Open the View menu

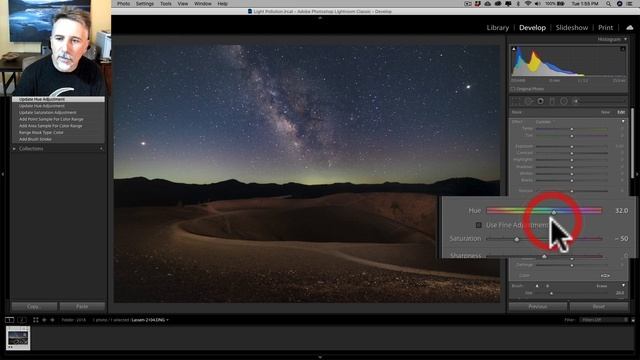182,4
